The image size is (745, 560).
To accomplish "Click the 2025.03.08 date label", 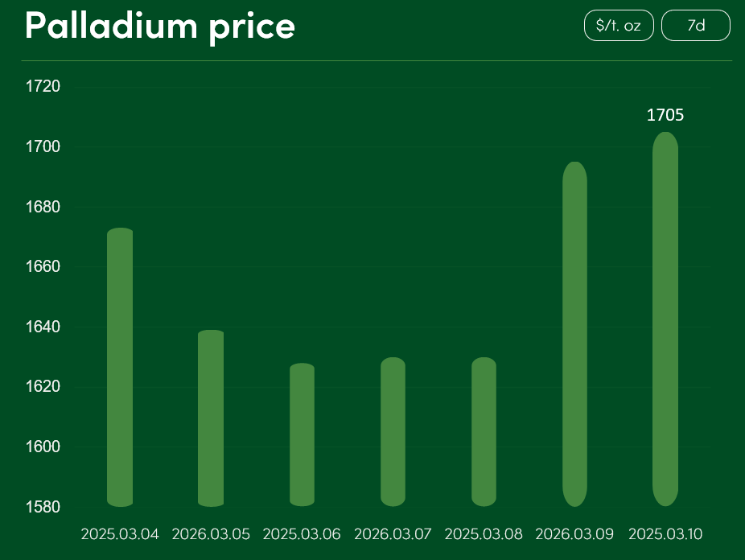I will click(x=484, y=534).
